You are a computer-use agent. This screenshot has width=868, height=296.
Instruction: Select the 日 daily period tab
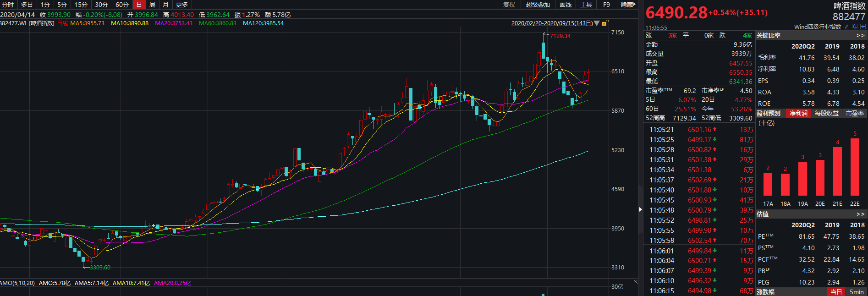coord(139,5)
